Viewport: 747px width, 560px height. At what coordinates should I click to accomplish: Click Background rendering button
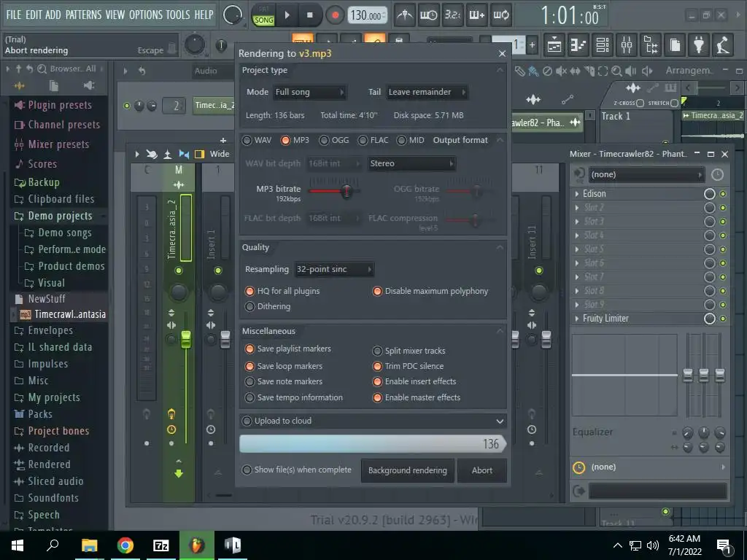[408, 470]
